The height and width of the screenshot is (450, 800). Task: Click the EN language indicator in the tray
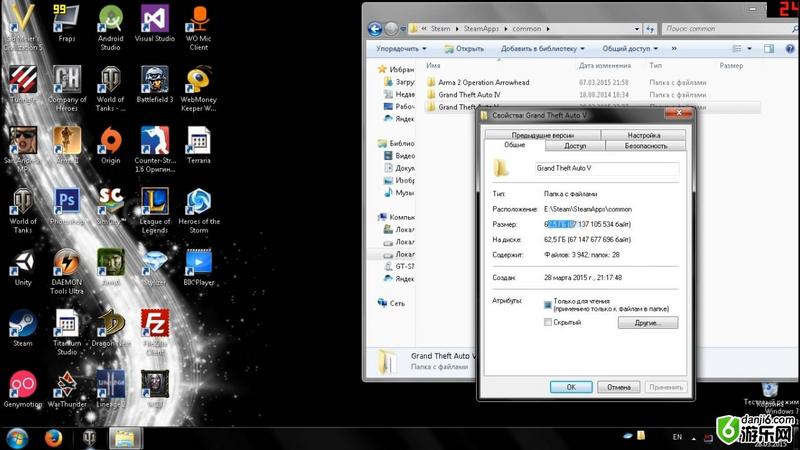(x=677, y=437)
